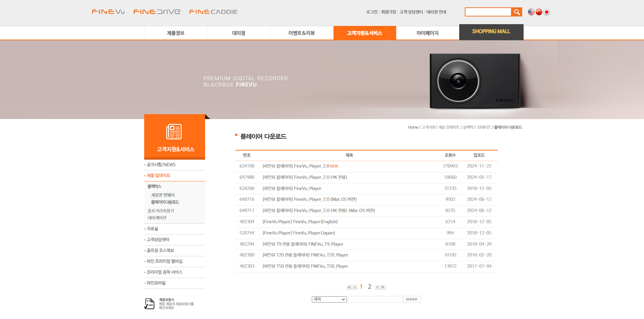Open FineVu_Player_2.0 (Mac OS 버전) post
Viewport: 644px width, 319px height.
click(x=309, y=200)
